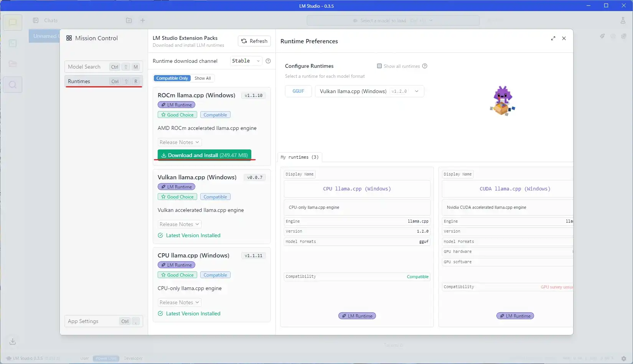Click the expand dialog icon
The width and height of the screenshot is (633, 364).
coord(553,38)
